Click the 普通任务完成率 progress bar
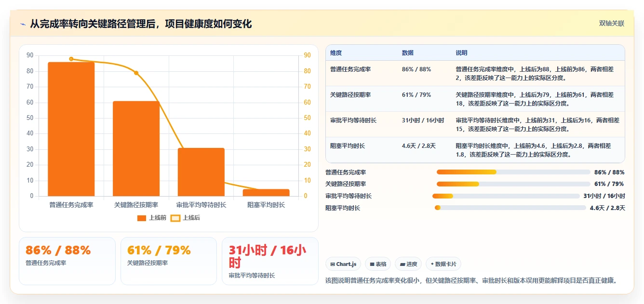 (x=513, y=172)
